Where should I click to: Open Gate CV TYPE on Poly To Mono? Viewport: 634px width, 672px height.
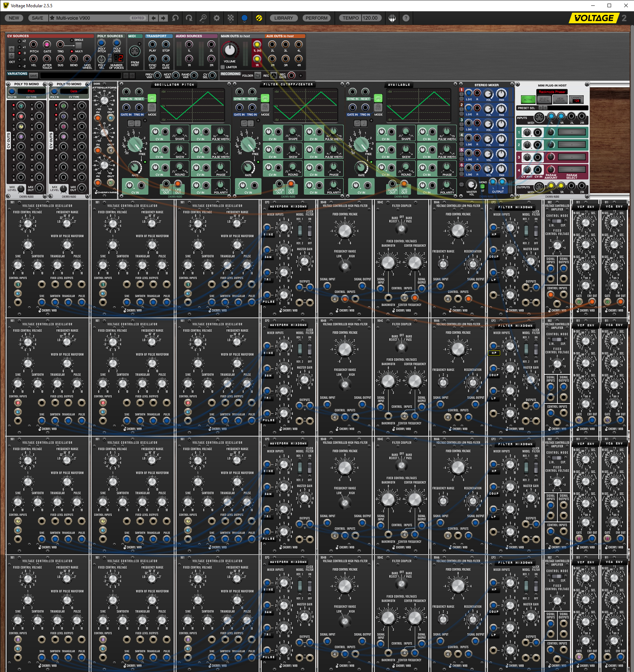tap(74, 91)
